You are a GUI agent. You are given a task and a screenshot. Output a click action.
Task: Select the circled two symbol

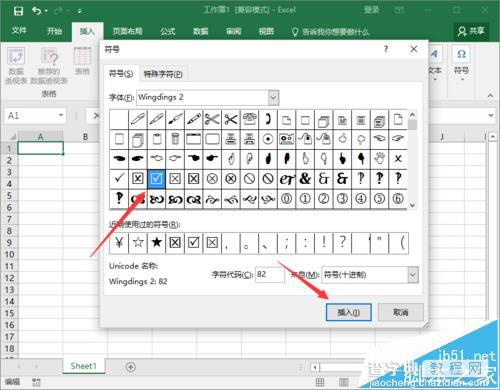click(323, 199)
